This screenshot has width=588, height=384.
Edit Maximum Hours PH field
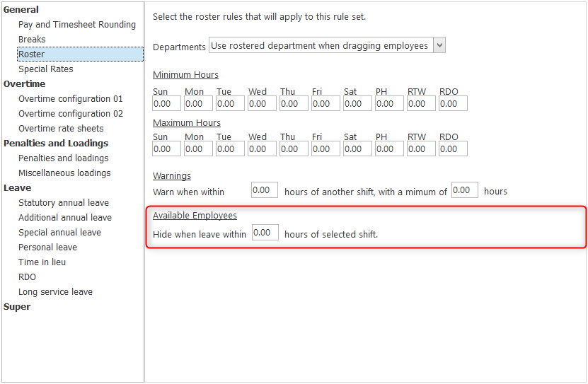click(x=390, y=149)
